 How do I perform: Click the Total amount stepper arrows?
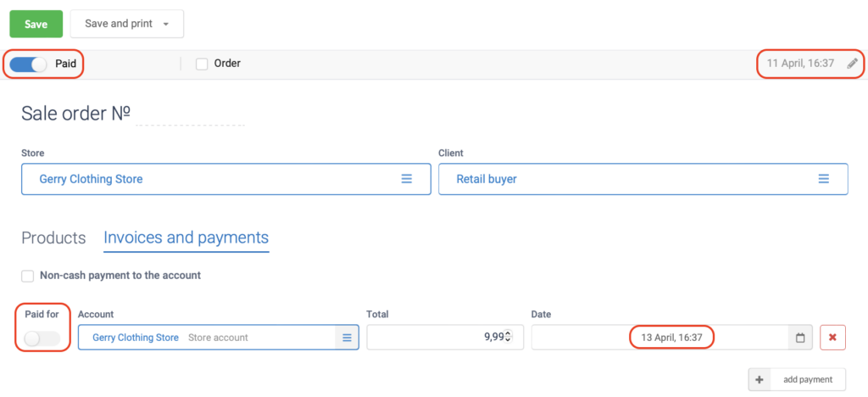point(509,337)
